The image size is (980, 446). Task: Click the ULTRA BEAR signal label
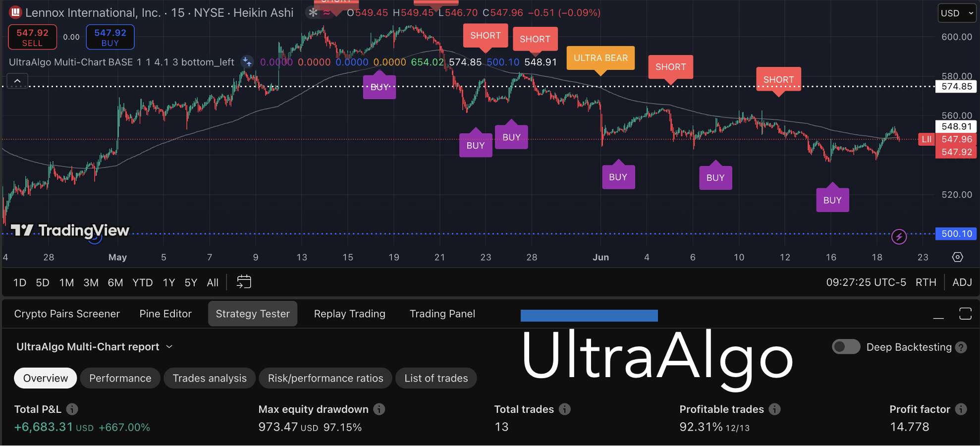coord(600,58)
